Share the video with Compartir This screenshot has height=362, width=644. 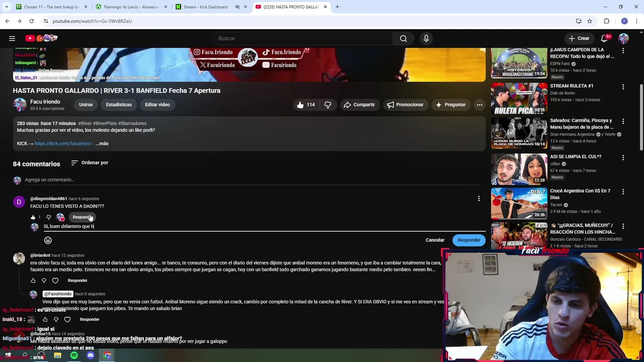click(359, 105)
